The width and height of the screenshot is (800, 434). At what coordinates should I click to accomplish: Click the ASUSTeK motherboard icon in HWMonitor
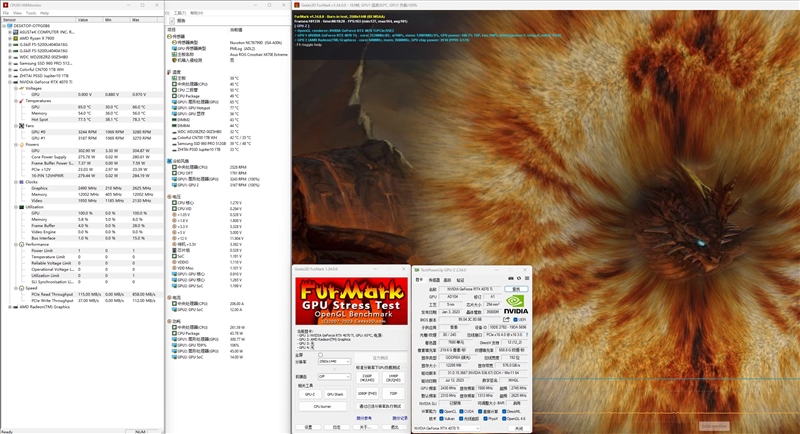click(15, 32)
